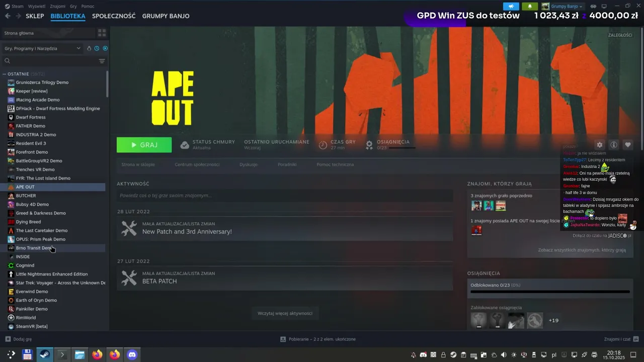Open the announcements megaphone button
This screenshot has width=644, height=362.
point(511,7)
